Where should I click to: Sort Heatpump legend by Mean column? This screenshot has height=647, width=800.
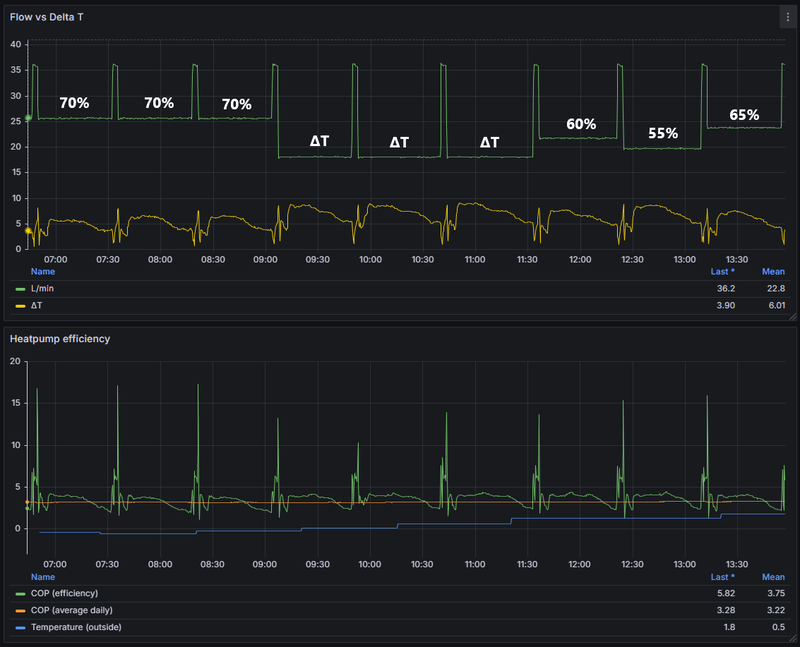(773, 577)
